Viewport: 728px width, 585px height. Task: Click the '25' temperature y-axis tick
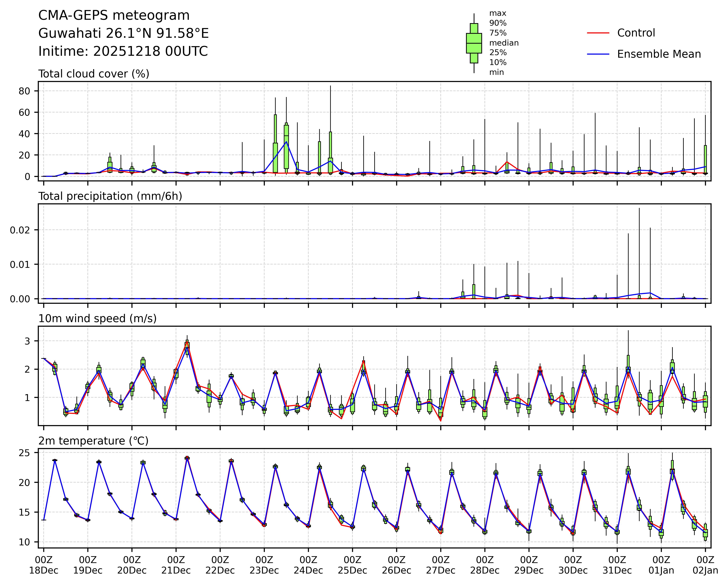point(25,453)
